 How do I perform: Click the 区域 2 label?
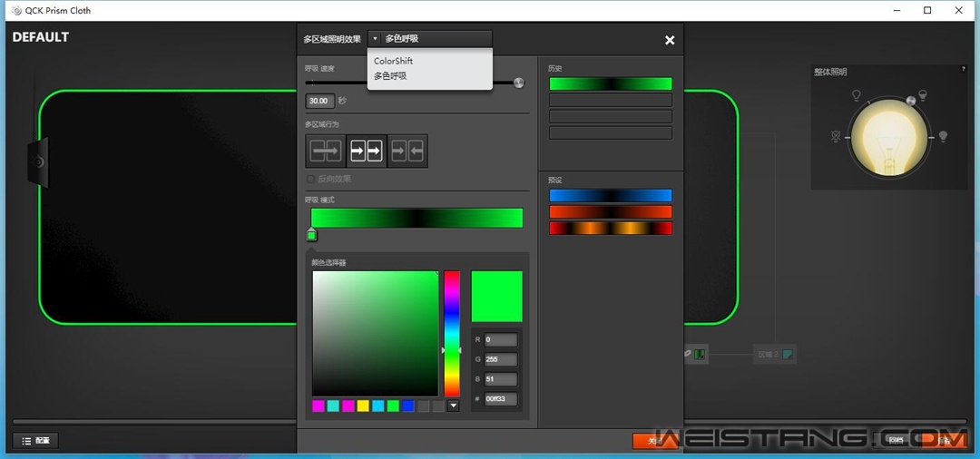769,355
